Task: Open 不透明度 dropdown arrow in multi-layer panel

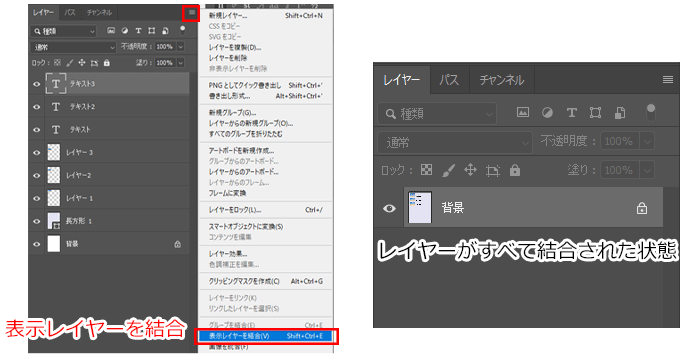Action: [x=181, y=46]
